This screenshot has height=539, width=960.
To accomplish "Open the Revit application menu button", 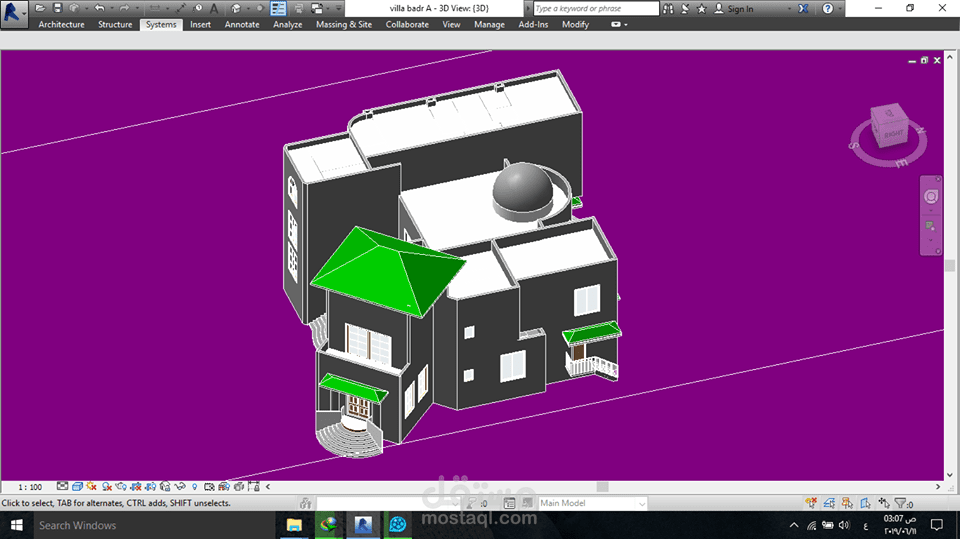I will click(15, 14).
